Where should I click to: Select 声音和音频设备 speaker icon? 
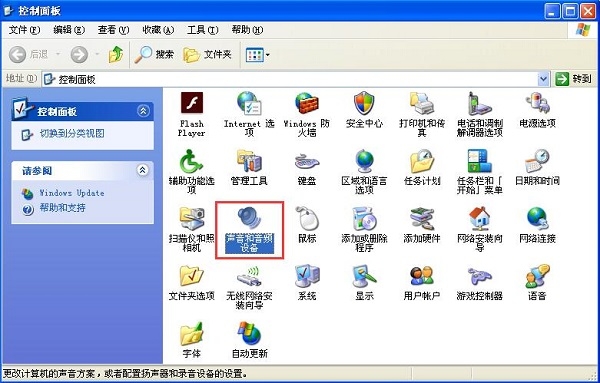coord(249,218)
